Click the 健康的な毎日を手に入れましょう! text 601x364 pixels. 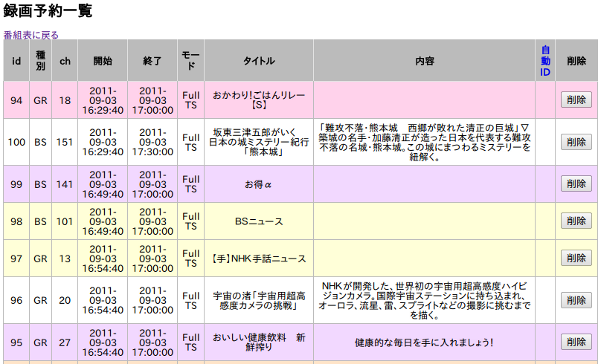click(424, 342)
